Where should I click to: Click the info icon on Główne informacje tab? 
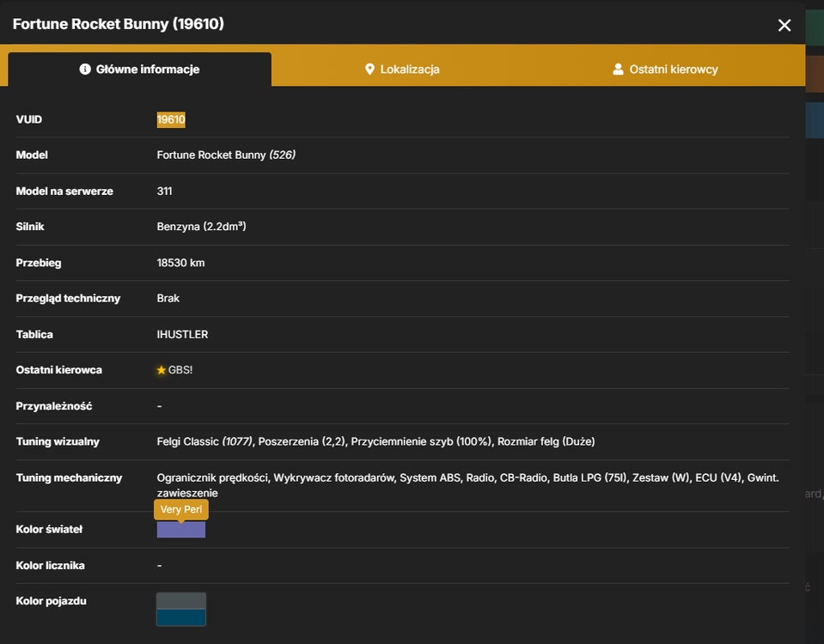click(84, 70)
